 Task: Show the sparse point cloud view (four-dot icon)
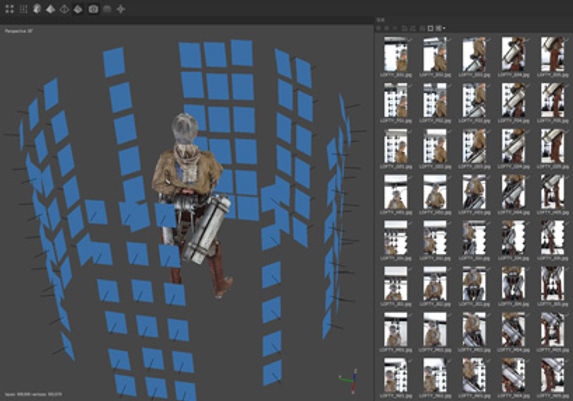click(x=10, y=9)
